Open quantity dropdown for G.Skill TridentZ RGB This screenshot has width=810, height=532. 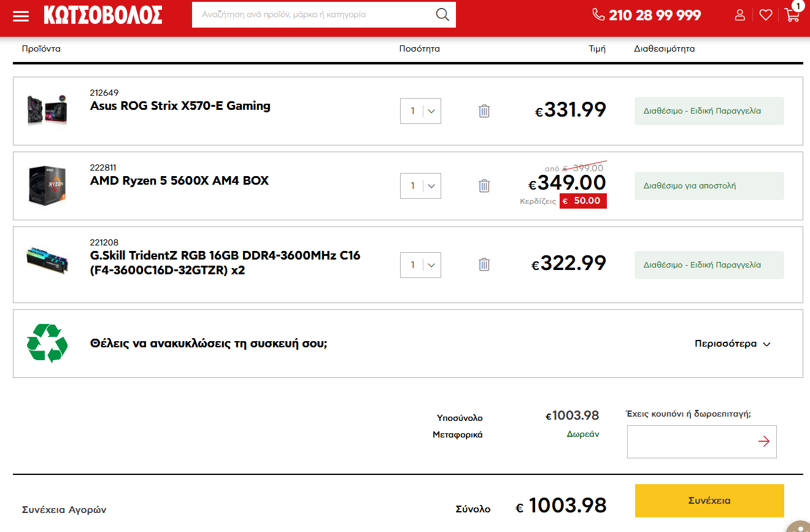point(420,265)
